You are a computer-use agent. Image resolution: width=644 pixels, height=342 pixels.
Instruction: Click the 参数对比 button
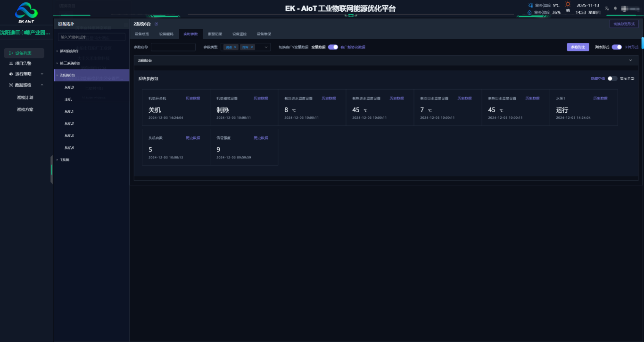[578, 47]
